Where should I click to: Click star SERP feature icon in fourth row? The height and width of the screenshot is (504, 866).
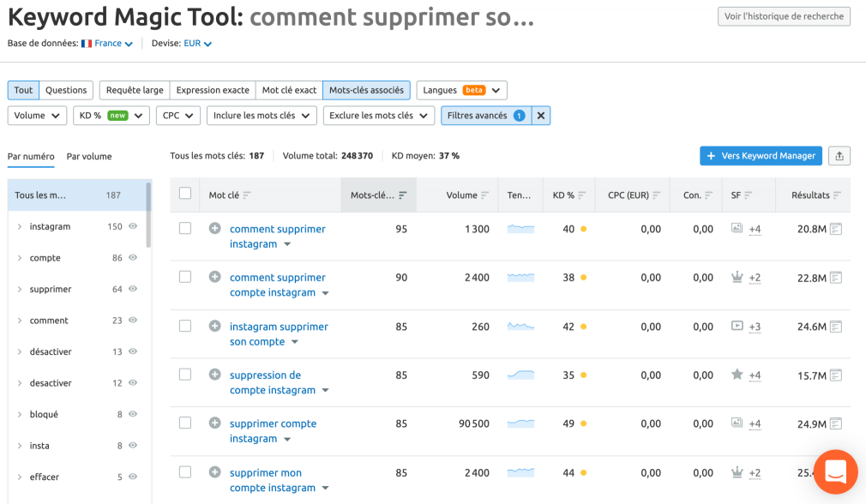coord(737,375)
